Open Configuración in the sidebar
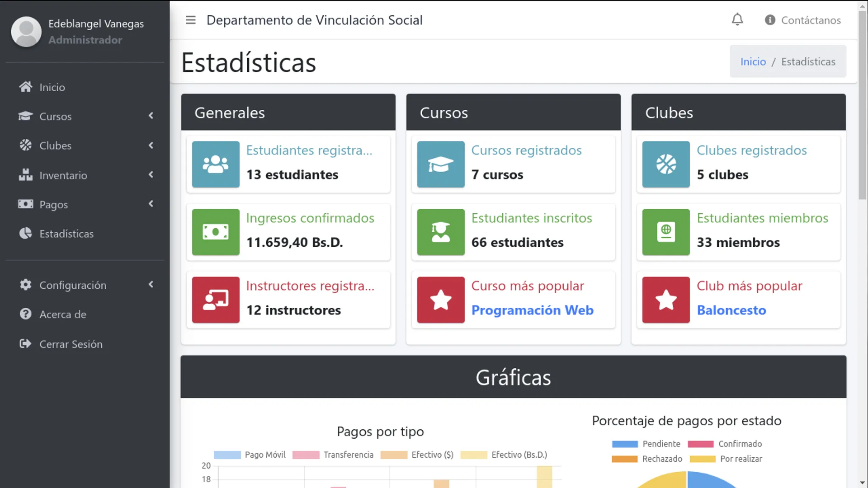 point(85,285)
